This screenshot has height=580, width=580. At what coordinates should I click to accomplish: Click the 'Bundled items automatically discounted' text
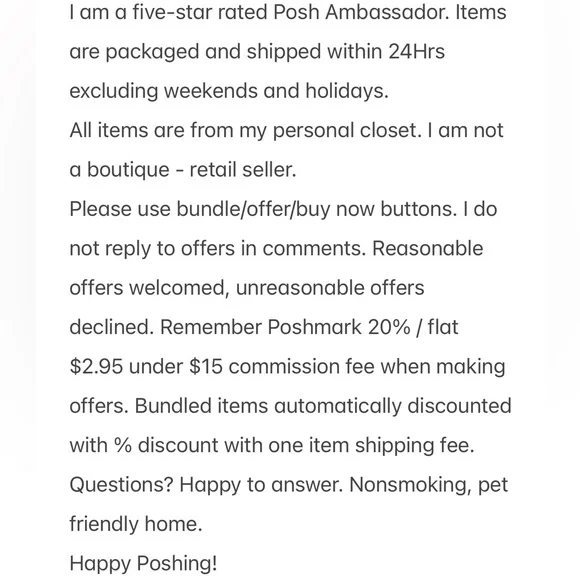click(x=323, y=406)
